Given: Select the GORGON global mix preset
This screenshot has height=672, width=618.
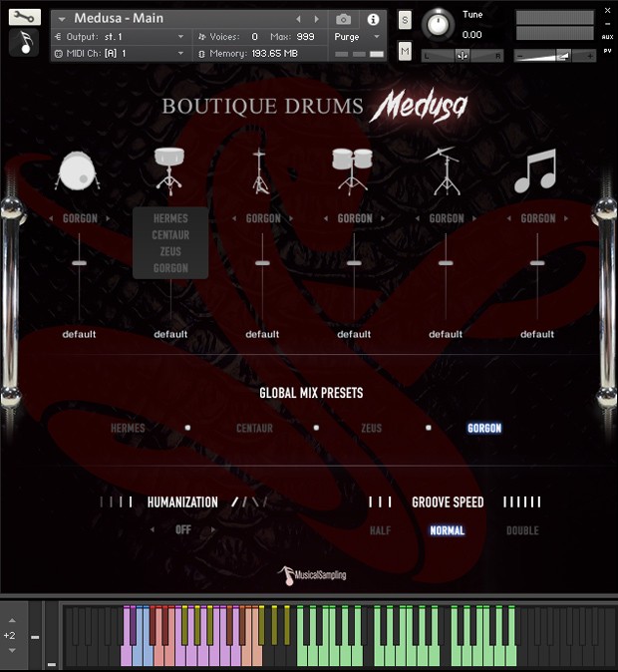Looking at the screenshot, I should click(484, 428).
